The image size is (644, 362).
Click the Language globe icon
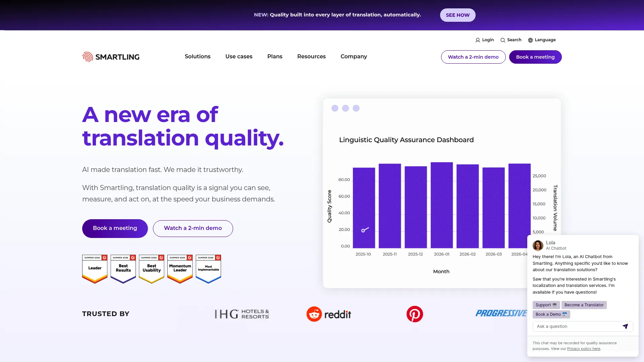[530, 40]
